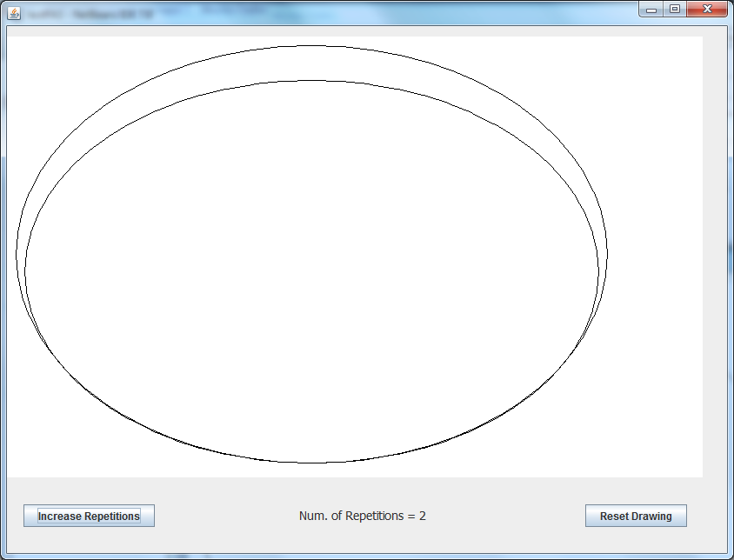Click where both ellipses meet at bottom
The height and width of the screenshot is (560, 734).
point(311,462)
